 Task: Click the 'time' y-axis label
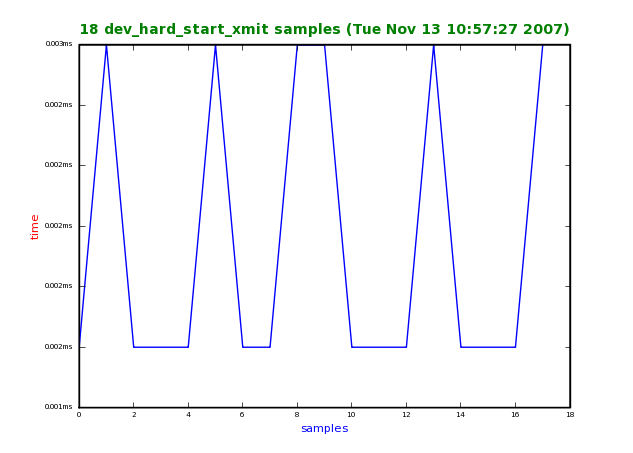[34, 227]
